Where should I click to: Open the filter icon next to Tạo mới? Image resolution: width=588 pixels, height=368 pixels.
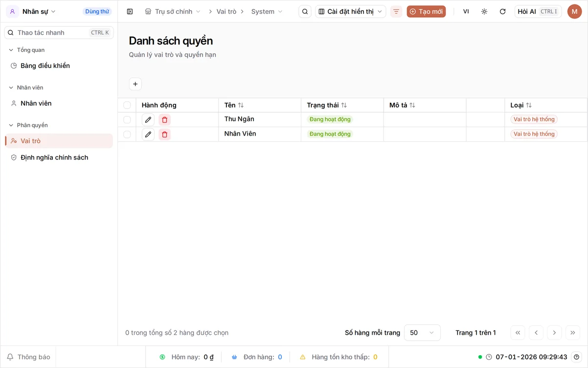point(396,11)
